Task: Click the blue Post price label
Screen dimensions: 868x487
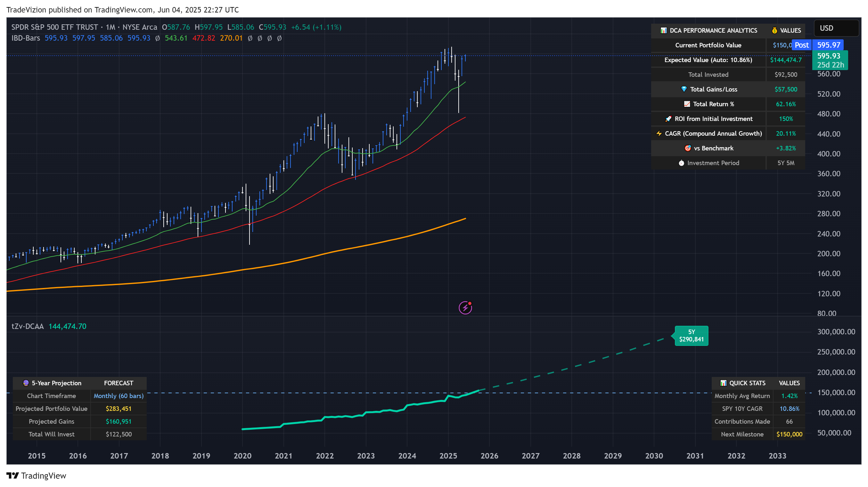Action: pos(801,45)
